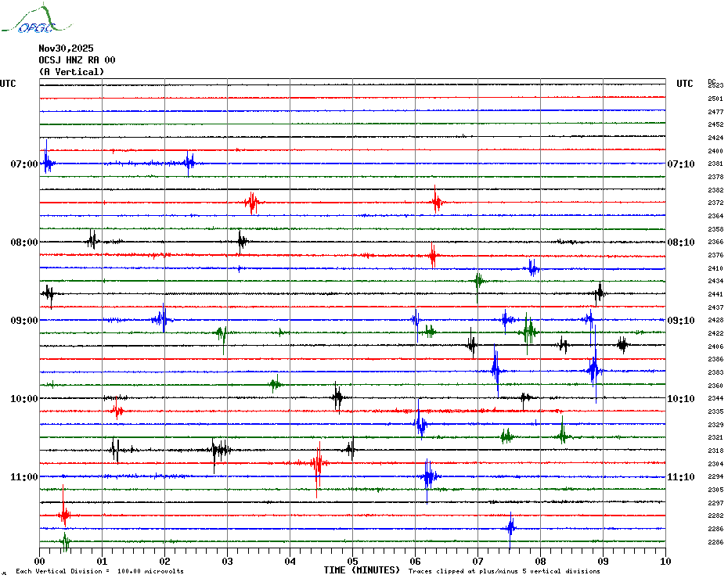Click the DC offset value 2372
Screen dimensions: 728x582
(715, 203)
